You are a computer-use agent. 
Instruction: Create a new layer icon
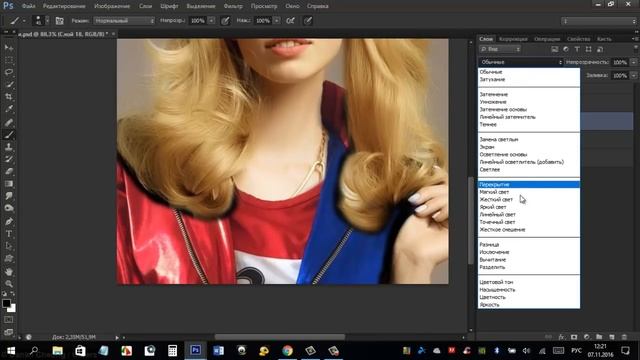click(611, 337)
